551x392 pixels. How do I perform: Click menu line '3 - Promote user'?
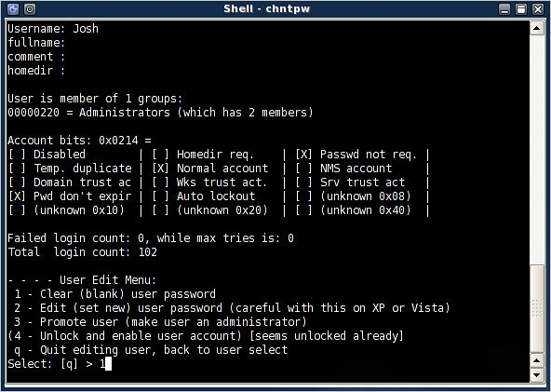point(160,322)
